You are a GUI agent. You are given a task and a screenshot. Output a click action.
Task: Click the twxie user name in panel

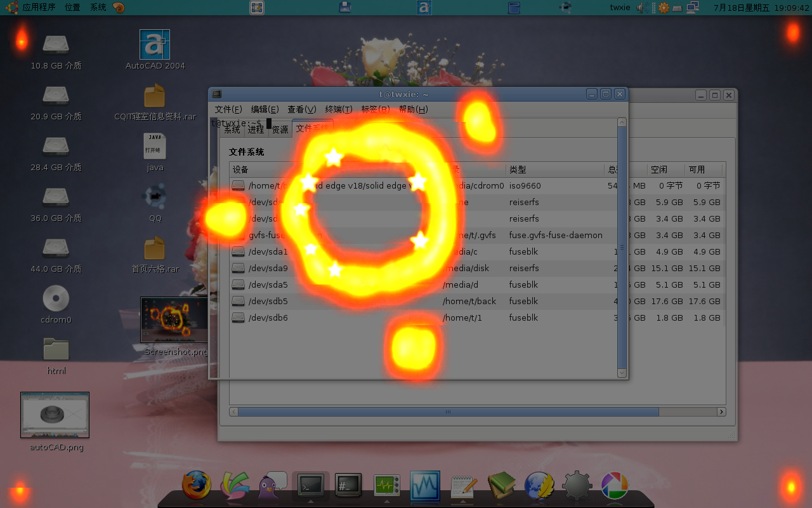click(620, 8)
